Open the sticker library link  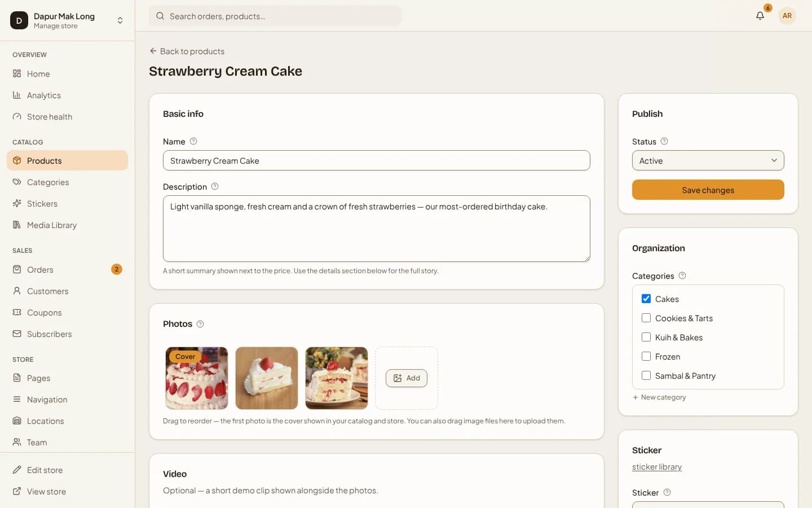click(657, 467)
